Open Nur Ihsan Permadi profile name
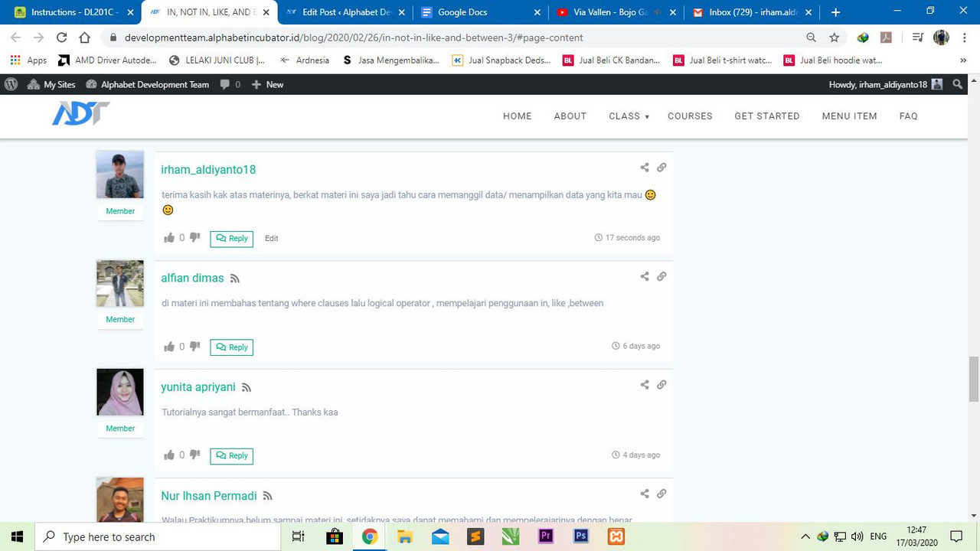Screen dimensions: 980x551 point(209,496)
